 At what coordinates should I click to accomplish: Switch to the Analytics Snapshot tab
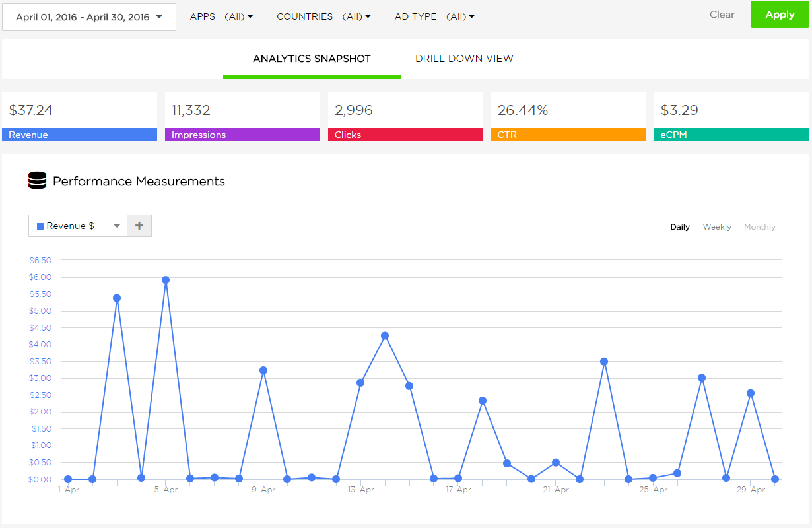click(x=312, y=59)
